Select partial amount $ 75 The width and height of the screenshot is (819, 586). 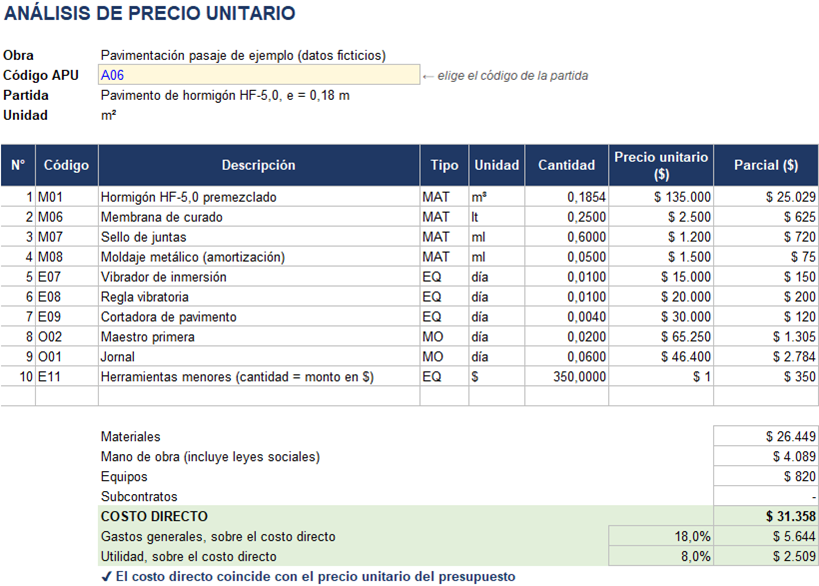[766, 256]
